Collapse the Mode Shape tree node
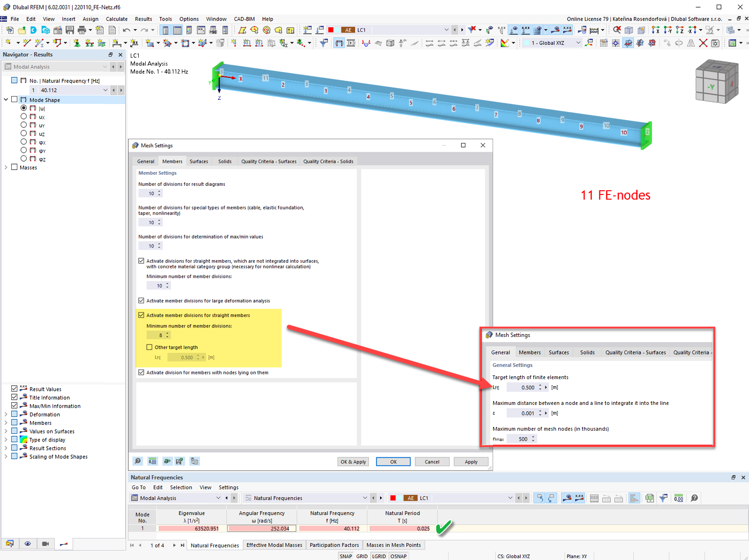This screenshot has height=560, width=749. (6, 100)
